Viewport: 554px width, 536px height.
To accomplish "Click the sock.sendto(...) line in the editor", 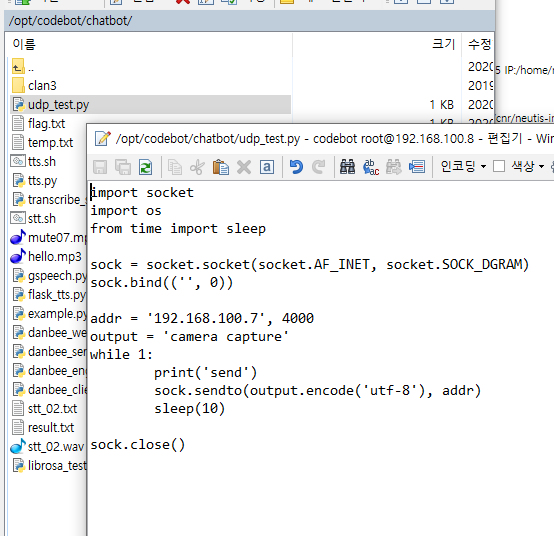I will click(x=318, y=391).
